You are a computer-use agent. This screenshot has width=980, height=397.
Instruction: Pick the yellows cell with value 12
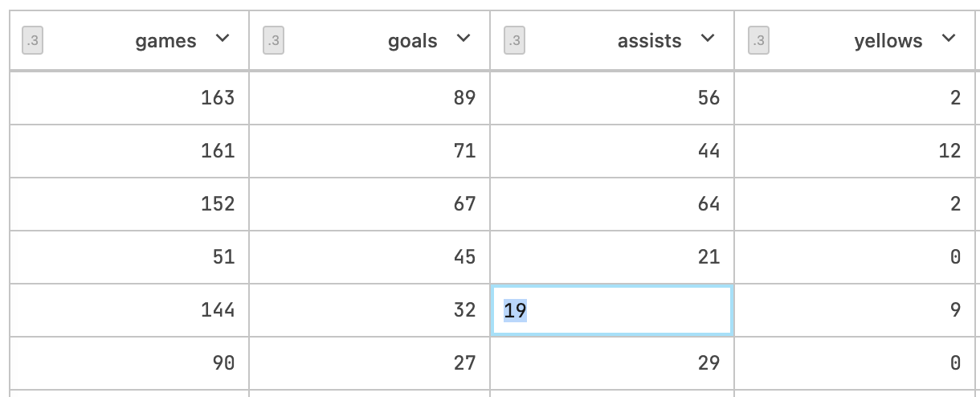pos(949,151)
